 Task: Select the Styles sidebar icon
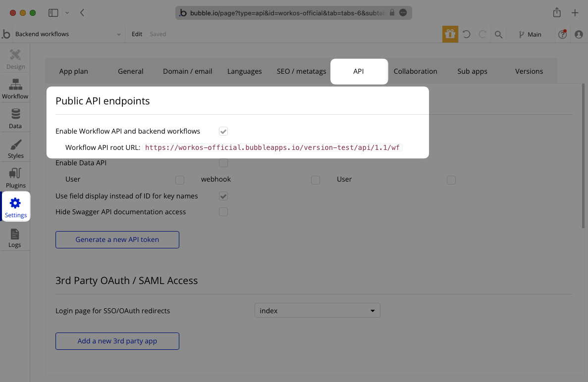tap(15, 147)
